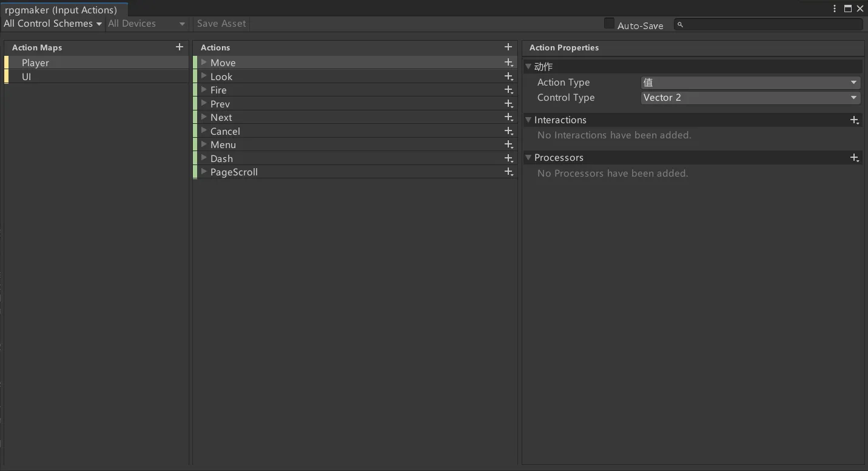Open the All Control Schemes dropdown
868x471 pixels.
click(52, 24)
